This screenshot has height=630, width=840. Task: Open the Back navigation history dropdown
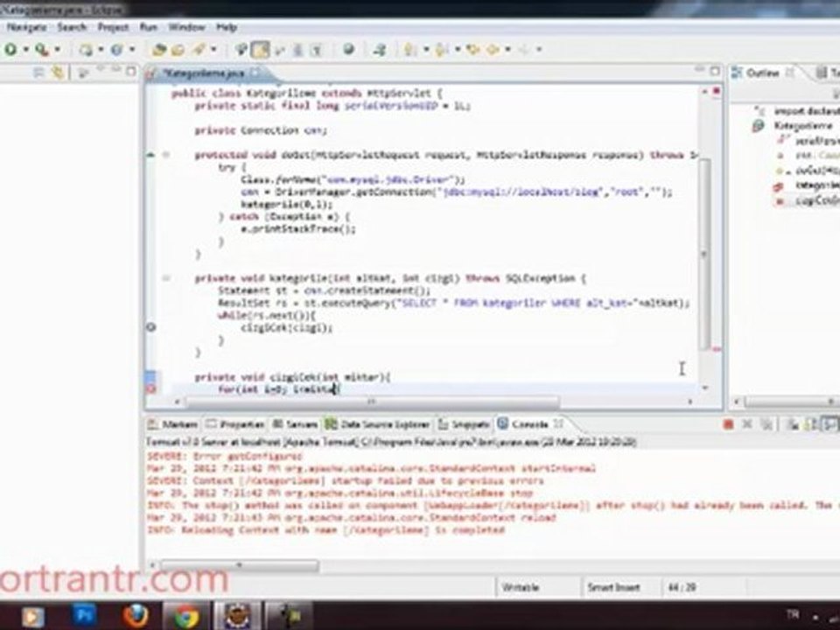(507, 50)
